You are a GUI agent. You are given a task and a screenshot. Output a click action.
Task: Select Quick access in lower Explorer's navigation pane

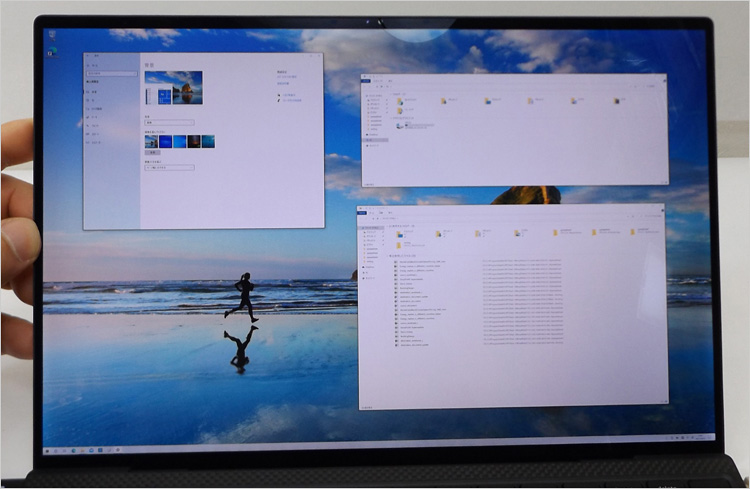tap(372, 229)
